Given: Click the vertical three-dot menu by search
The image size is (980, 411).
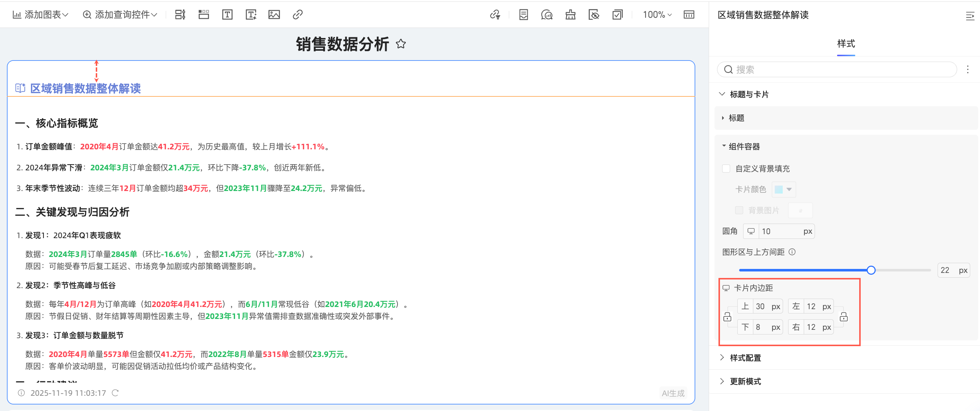Looking at the screenshot, I should click(967, 69).
